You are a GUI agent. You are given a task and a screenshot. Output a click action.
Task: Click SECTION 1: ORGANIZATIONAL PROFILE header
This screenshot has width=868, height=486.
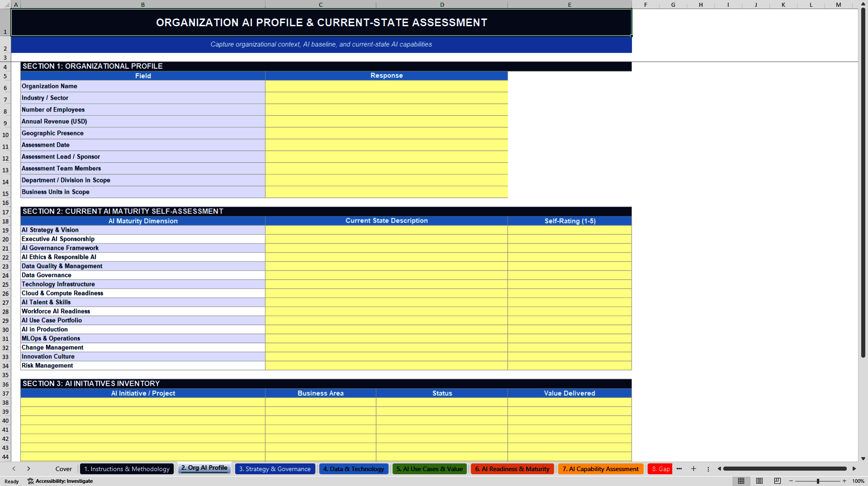(326, 66)
